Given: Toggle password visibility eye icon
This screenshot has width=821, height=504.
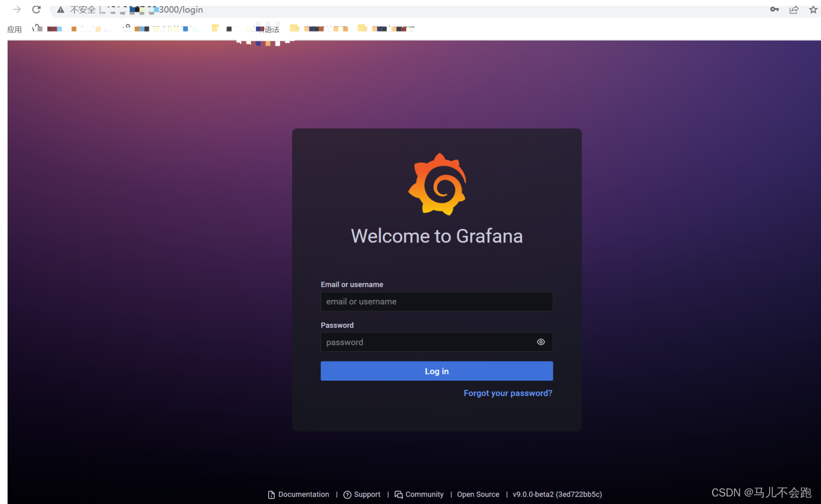Looking at the screenshot, I should (541, 342).
